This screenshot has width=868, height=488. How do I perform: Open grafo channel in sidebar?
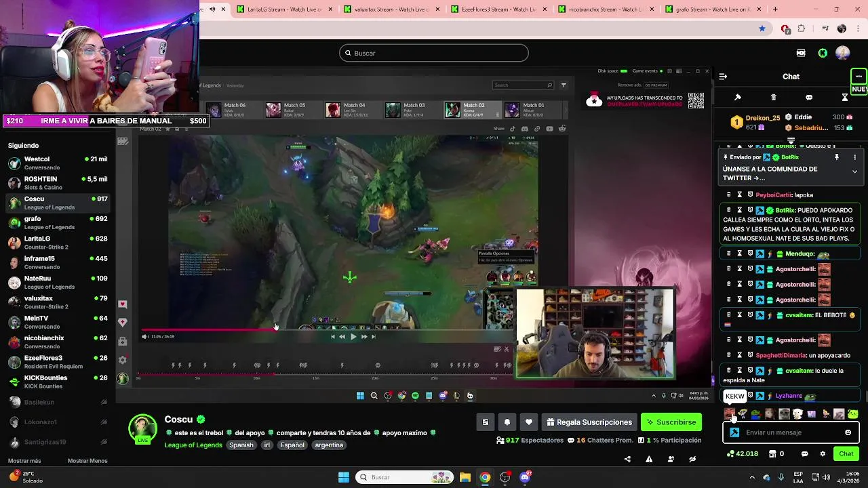click(x=58, y=222)
